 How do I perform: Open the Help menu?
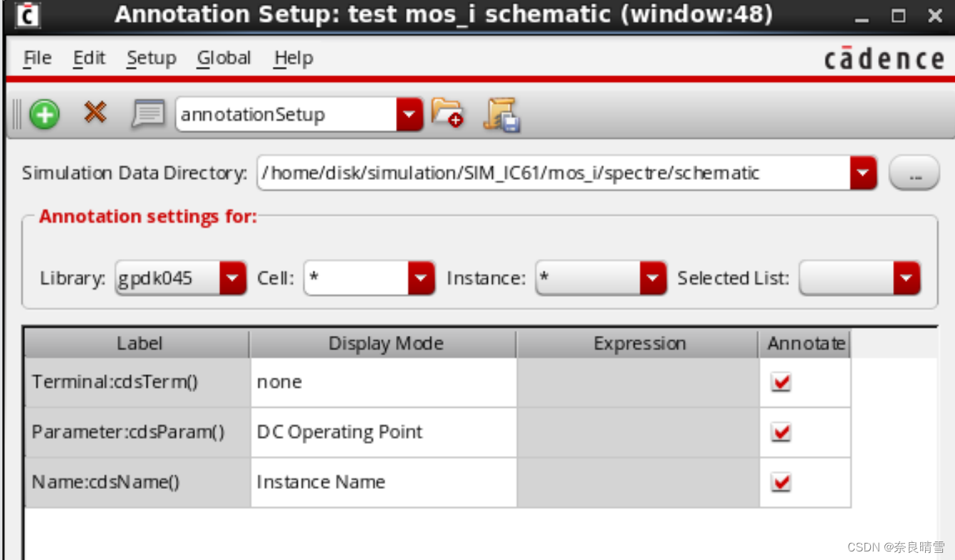[293, 58]
